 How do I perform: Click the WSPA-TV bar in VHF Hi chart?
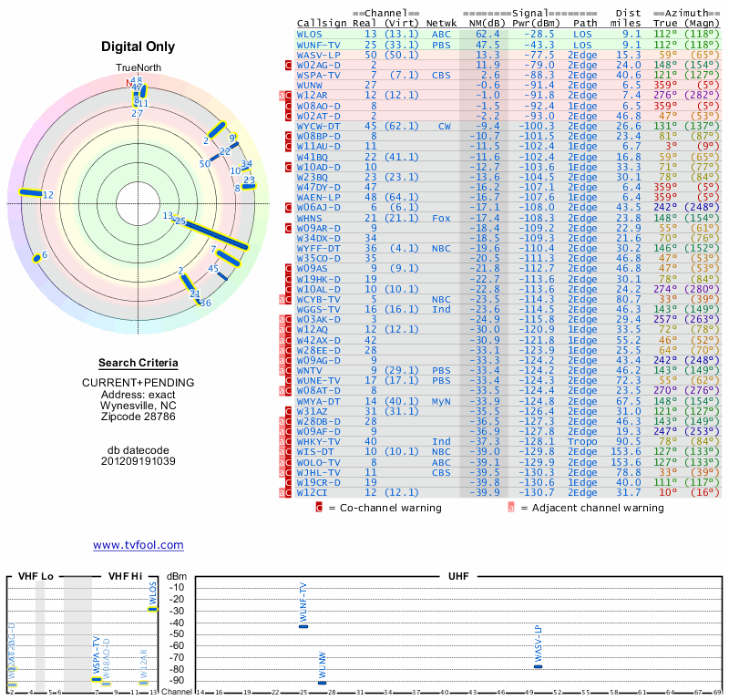[97, 678]
